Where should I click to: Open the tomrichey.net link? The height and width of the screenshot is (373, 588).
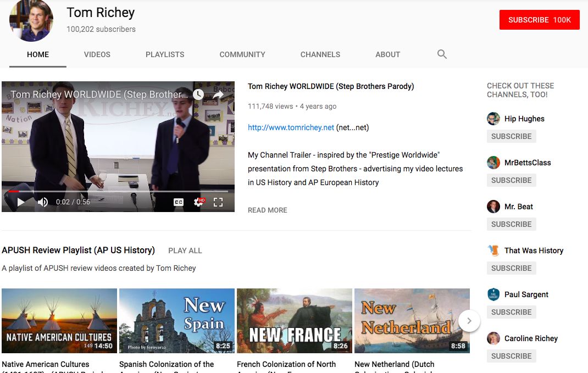291,127
